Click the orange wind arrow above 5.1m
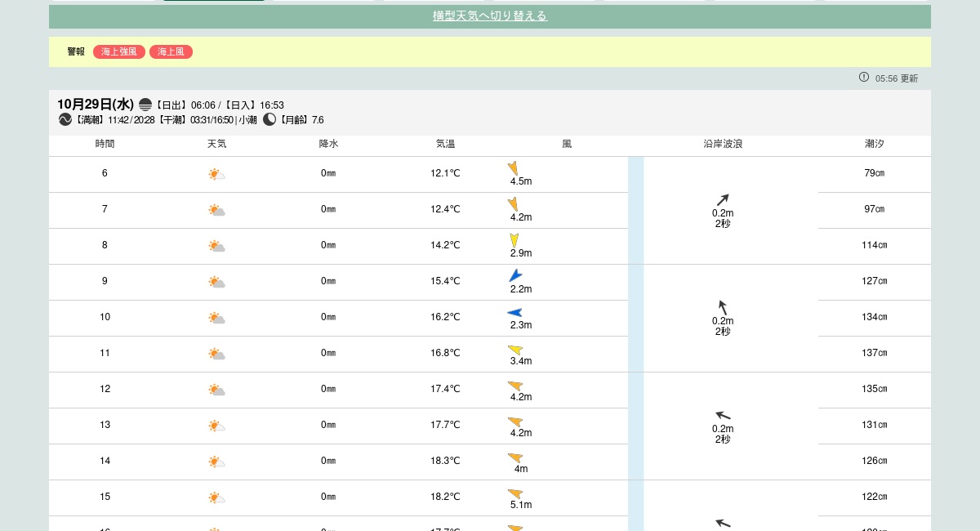The width and height of the screenshot is (980, 531). tap(515, 493)
